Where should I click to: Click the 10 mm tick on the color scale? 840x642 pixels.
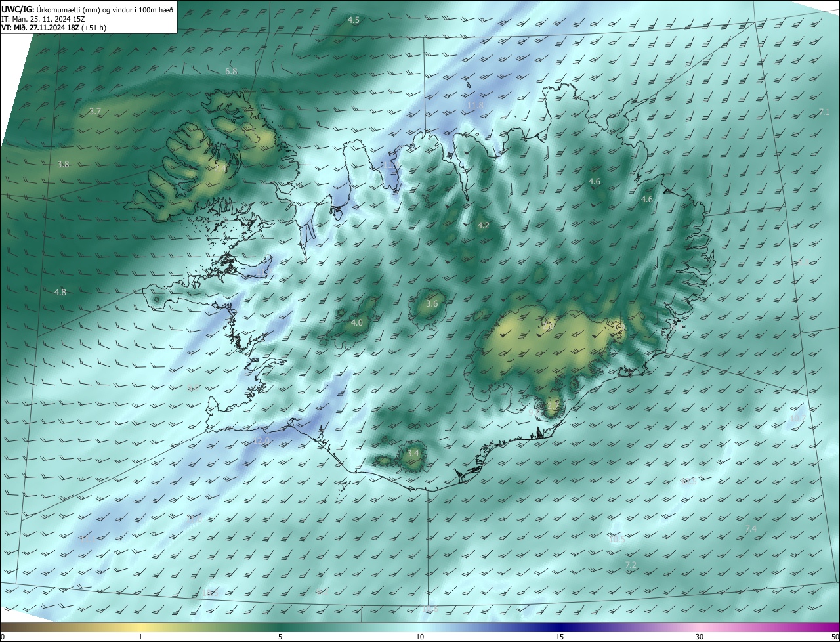click(x=420, y=637)
